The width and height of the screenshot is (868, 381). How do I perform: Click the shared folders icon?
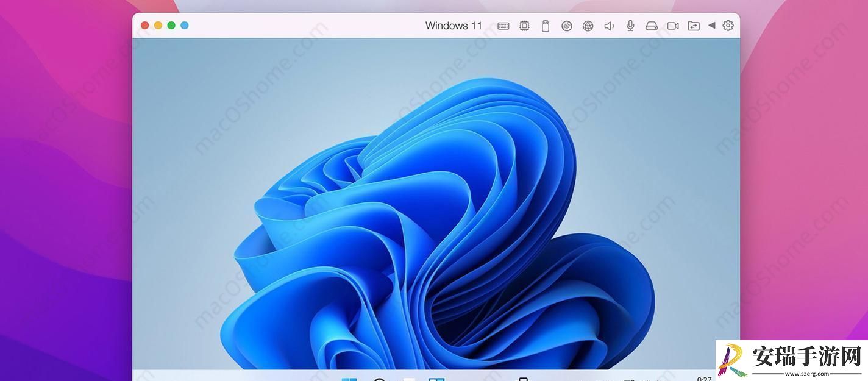click(694, 26)
